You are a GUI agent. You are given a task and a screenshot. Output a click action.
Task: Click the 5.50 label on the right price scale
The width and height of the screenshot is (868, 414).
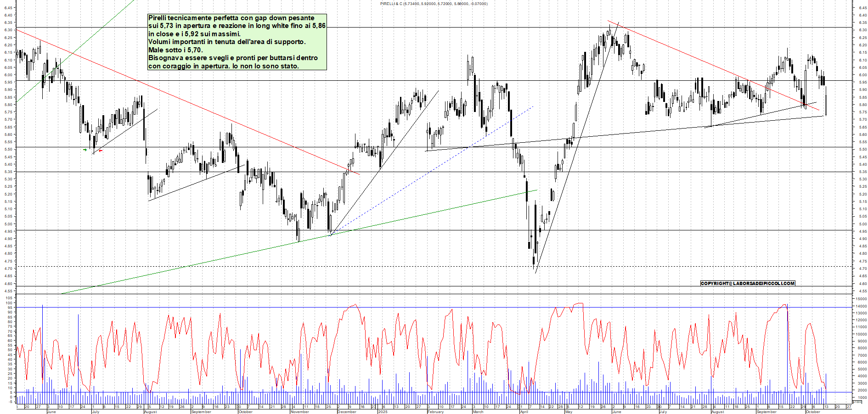[862, 149]
